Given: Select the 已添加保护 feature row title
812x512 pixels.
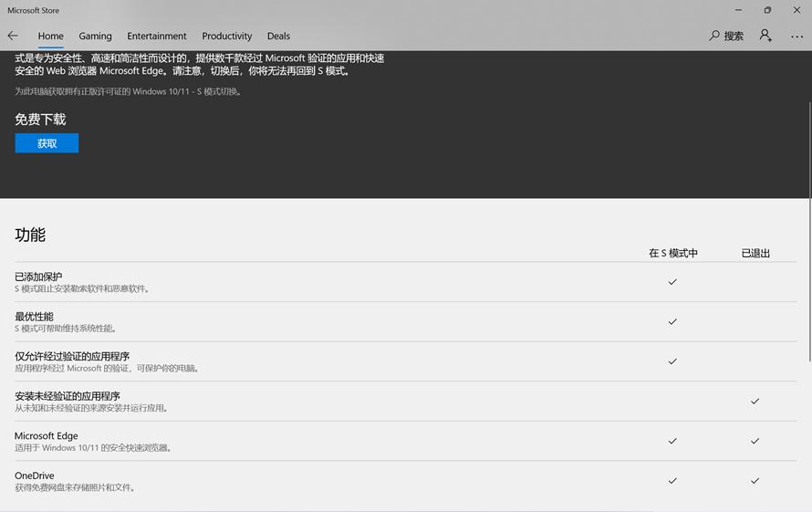Looking at the screenshot, I should coord(38,277).
